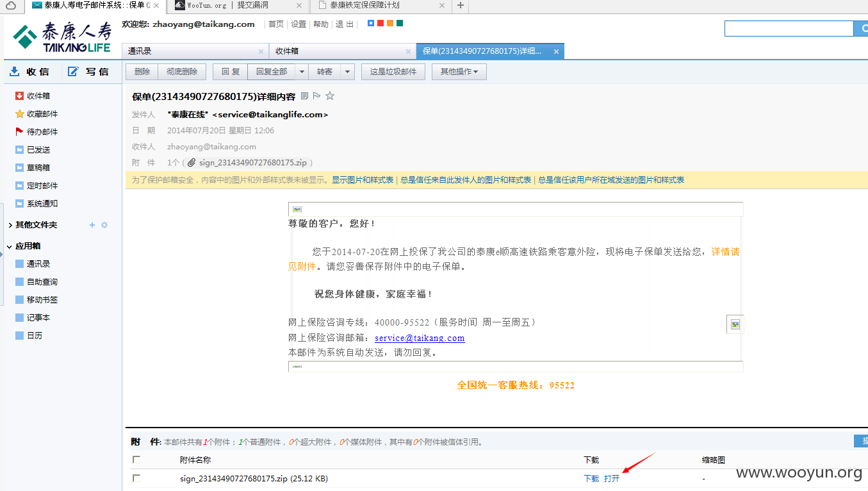The height and width of the screenshot is (491, 868).
Task: Open the 已发送 sent folder icon
Action: pos(19,150)
